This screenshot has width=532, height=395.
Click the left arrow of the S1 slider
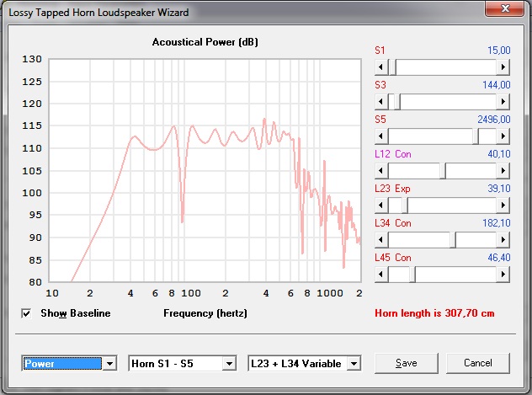381,67
